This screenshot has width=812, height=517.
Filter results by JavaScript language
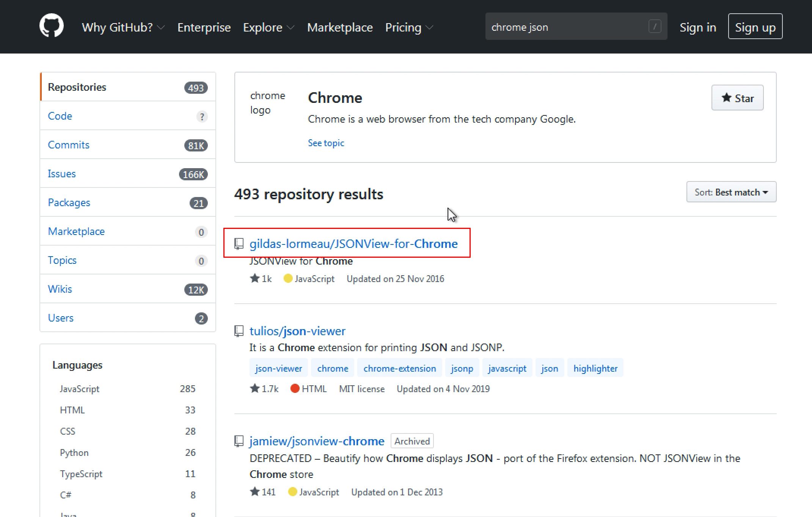pyautogui.click(x=128, y=389)
